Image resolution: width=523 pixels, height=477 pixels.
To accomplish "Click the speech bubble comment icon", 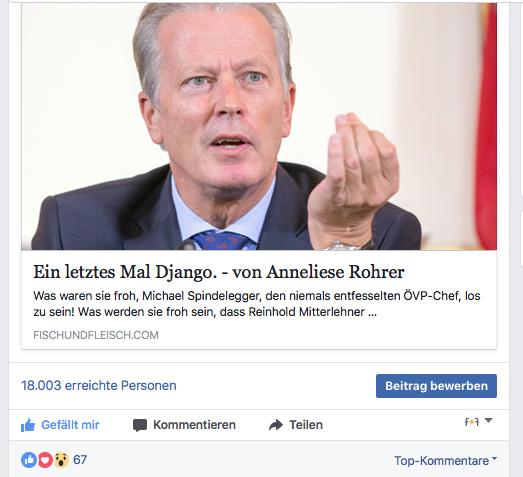I will point(140,425).
